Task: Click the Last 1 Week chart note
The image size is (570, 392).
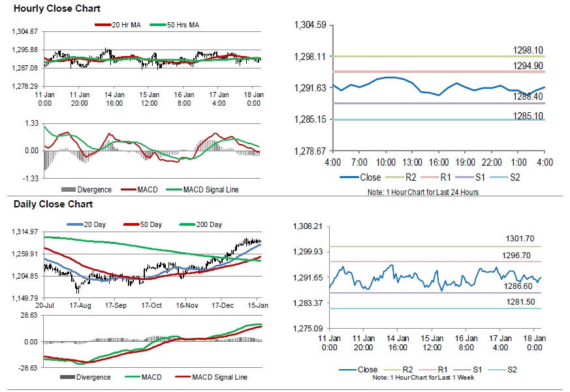Action: (x=423, y=378)
